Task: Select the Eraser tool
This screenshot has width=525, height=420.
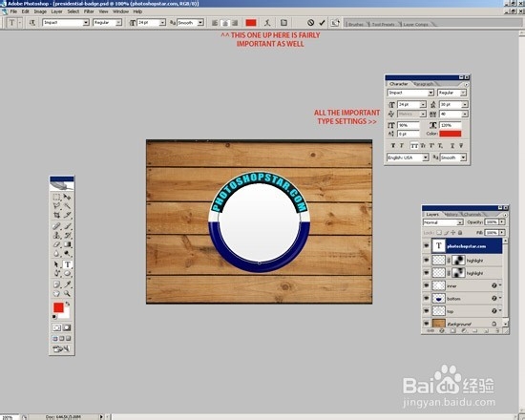Action: click(56, 244)
